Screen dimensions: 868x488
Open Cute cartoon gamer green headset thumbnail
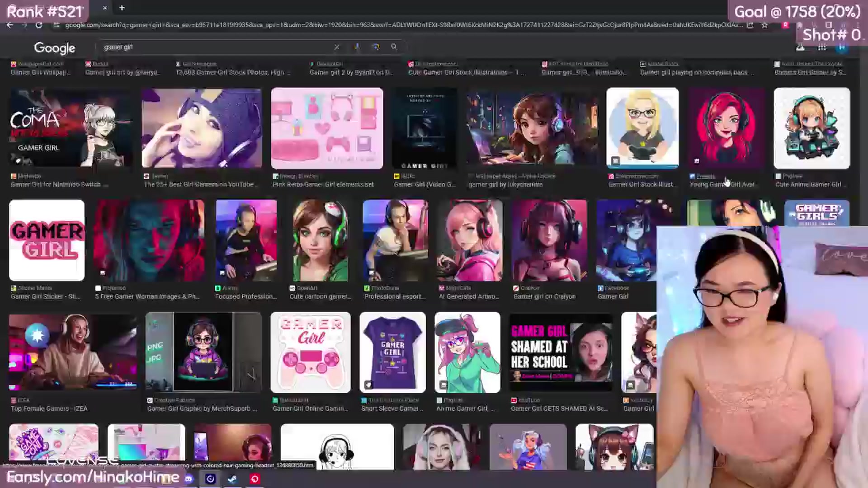[x=321, y=240]
